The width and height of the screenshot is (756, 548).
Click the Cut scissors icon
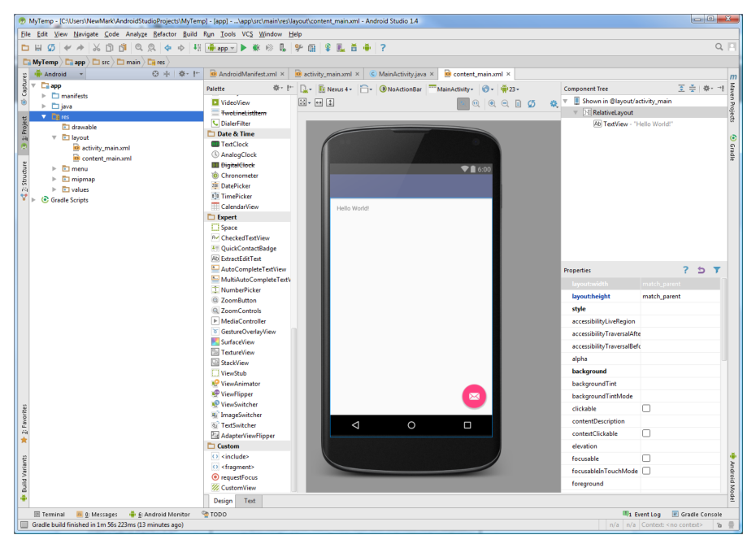[97, 48]
